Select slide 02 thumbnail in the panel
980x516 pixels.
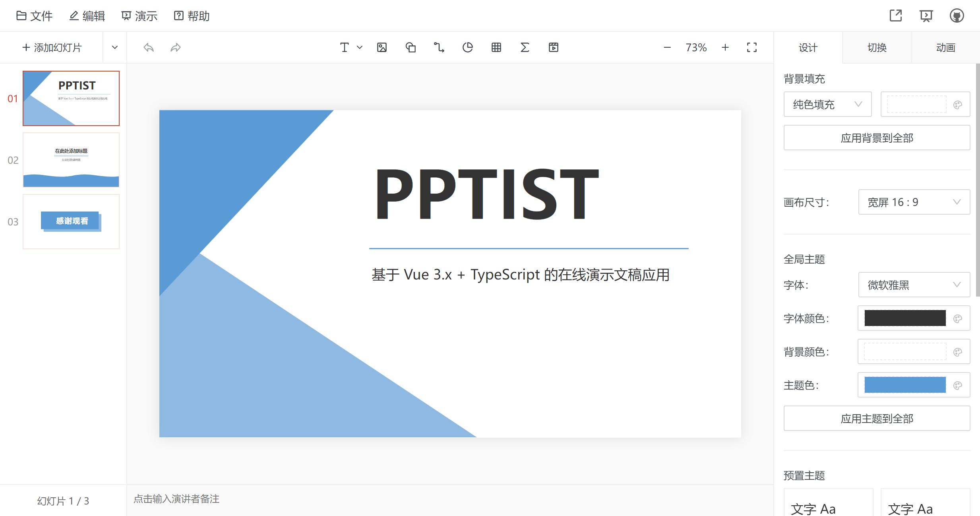click(71, 160)
